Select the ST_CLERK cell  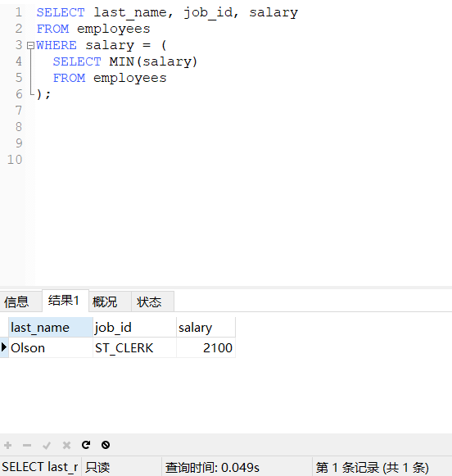click(x=134, y=347)
